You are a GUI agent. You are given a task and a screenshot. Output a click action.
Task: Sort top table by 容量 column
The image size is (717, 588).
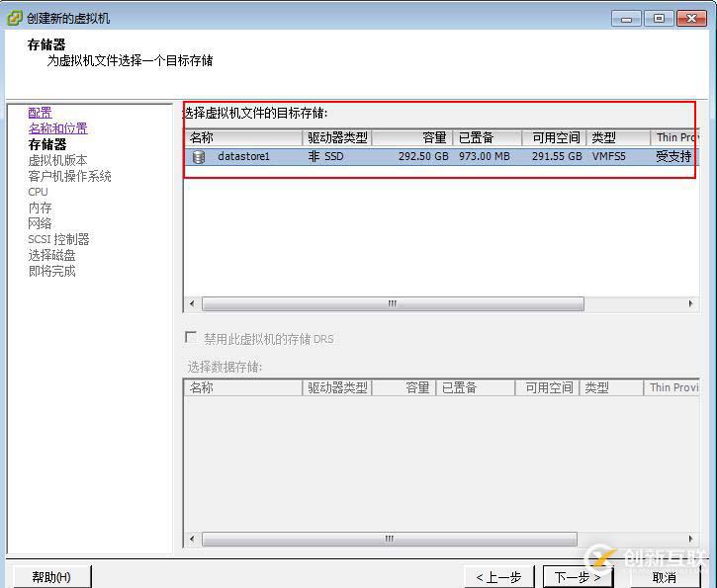click(412, 137)
